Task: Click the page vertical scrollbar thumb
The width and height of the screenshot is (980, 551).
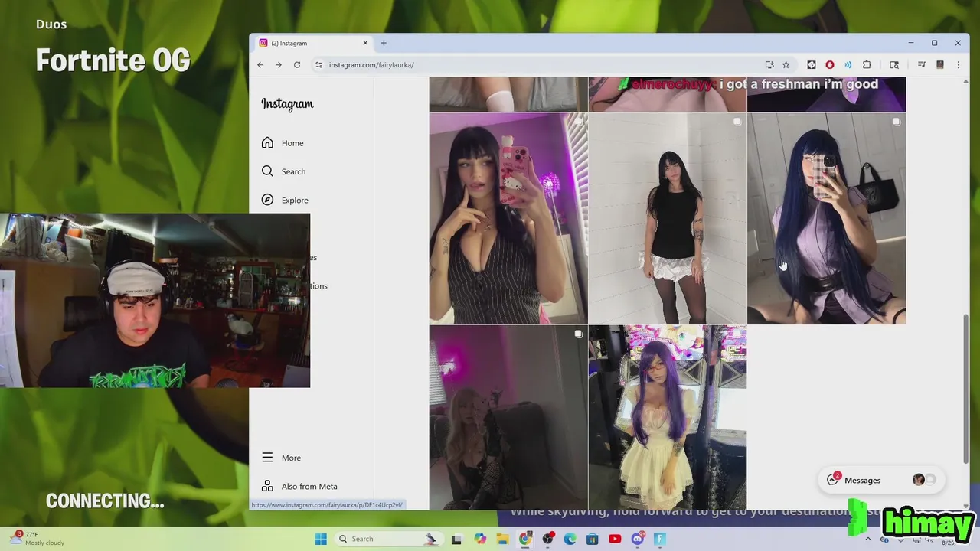Action: (966, 388)
